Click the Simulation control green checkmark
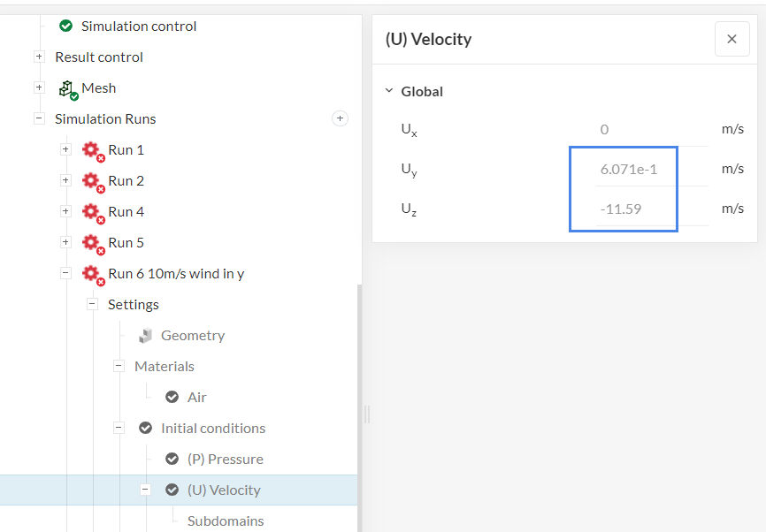The width and height of the screenshot is (766, 532). [x=65, y=27]
